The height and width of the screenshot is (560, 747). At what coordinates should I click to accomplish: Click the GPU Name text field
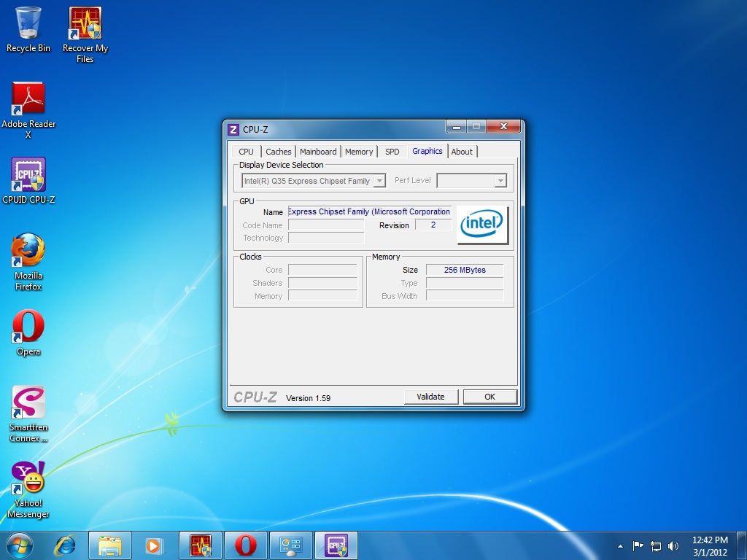click(369, 211)
